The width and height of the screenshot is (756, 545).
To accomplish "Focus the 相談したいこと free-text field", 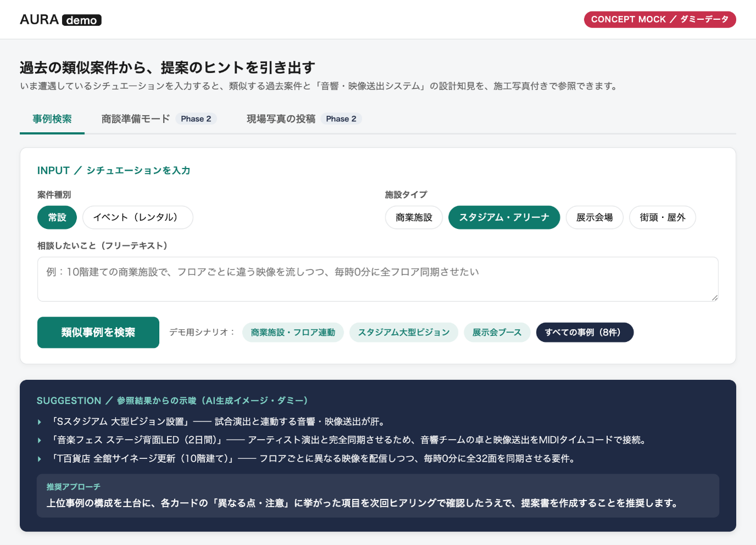I will (378, 279).
